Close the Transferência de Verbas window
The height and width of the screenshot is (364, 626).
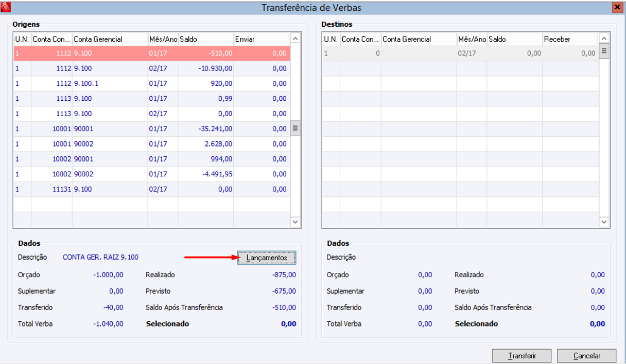pos(616,7)
